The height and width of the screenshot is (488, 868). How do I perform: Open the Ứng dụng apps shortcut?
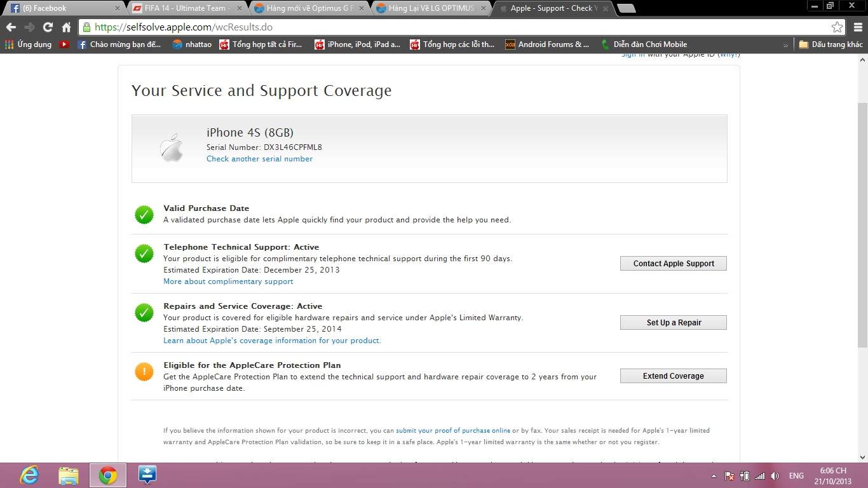point(28,44)
